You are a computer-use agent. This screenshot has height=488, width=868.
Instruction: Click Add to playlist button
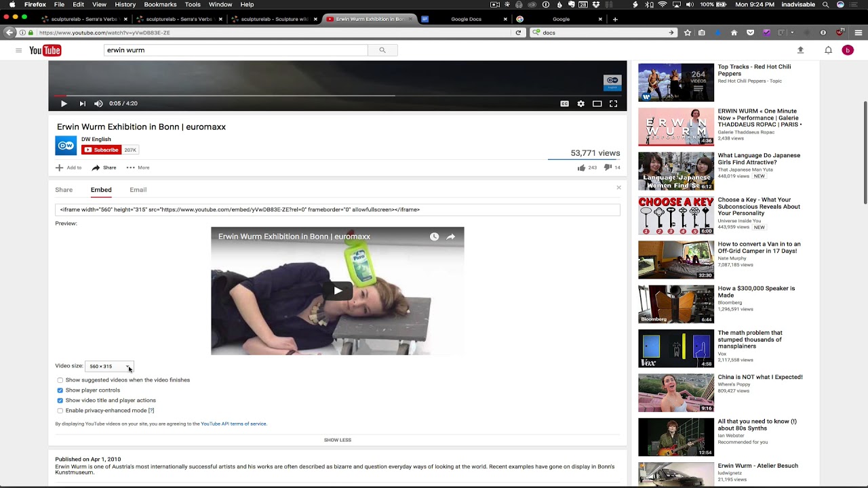click(x=68, y=167)
